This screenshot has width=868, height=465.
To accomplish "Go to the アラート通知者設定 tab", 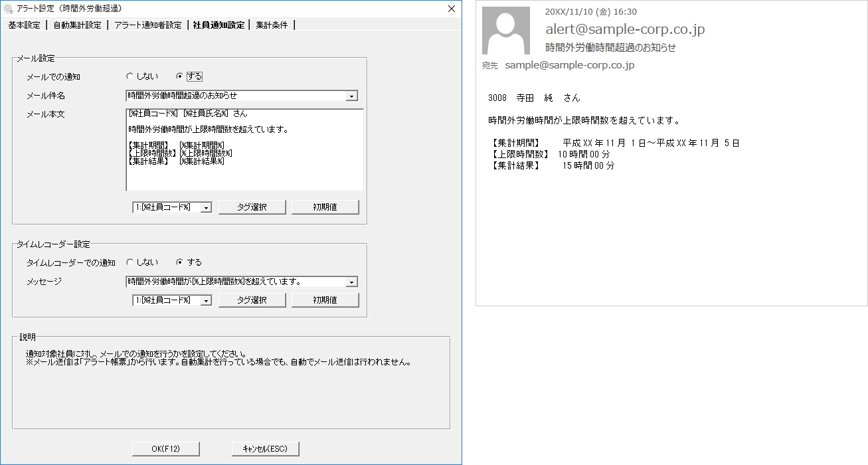I will tap(147, 25).
